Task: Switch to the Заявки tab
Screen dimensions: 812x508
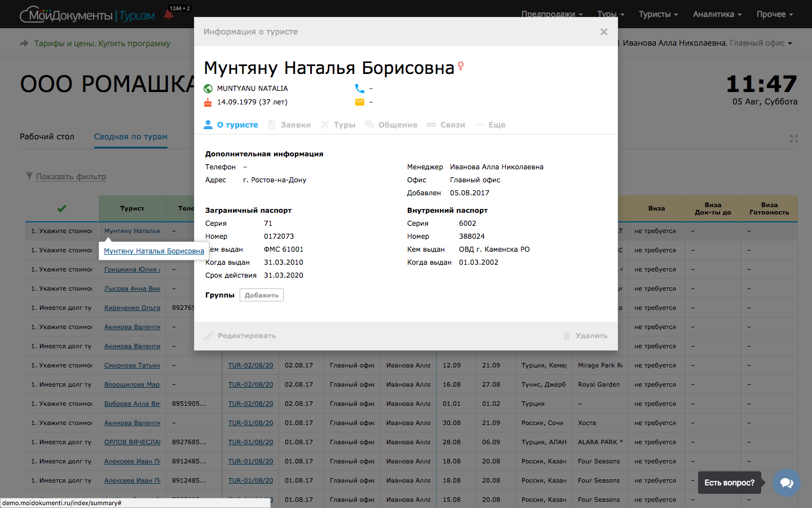Action: click(290, 125)
